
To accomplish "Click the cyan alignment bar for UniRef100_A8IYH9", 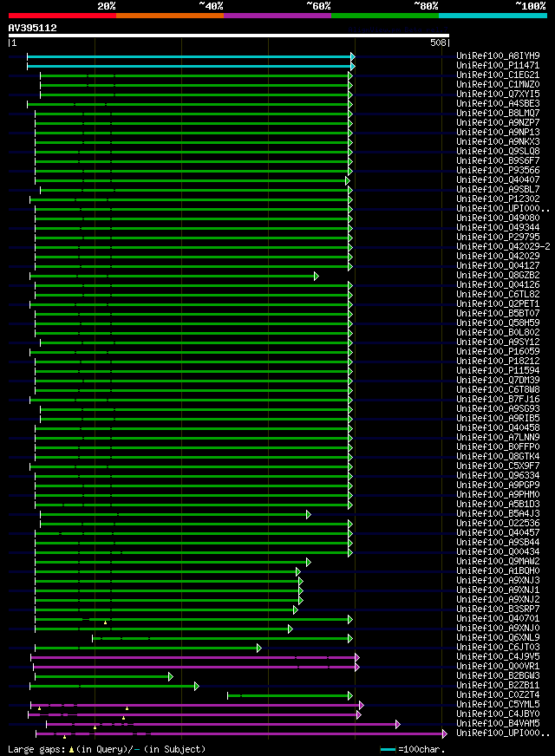I will pyautogui.click(x=191, y=56).
